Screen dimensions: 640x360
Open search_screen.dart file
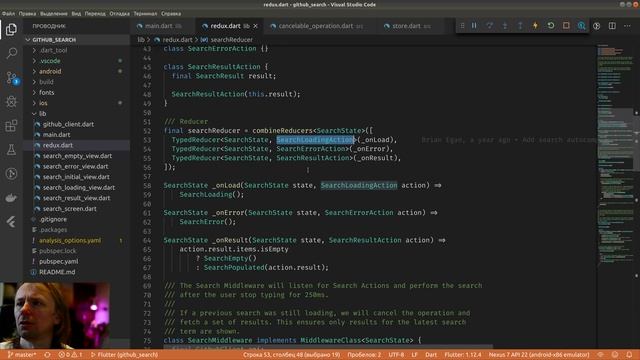click(x=70, y=209)
